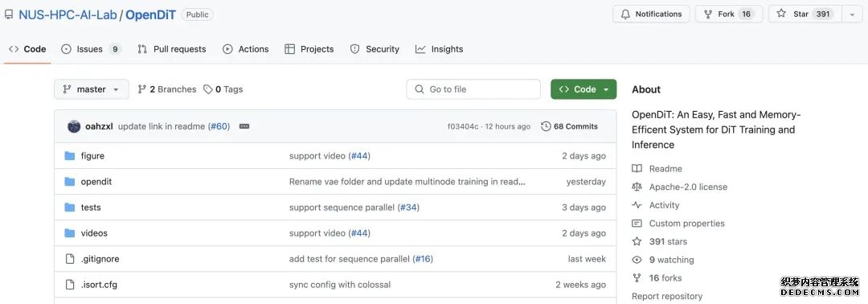Screen dimensions: 868x304
Task: Click the file icon for .isort.cfg
Action: (x=70, y=285)
